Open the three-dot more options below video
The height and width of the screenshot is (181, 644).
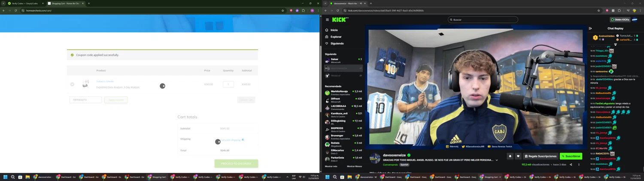pyautogui.click(x=579, y=165)
